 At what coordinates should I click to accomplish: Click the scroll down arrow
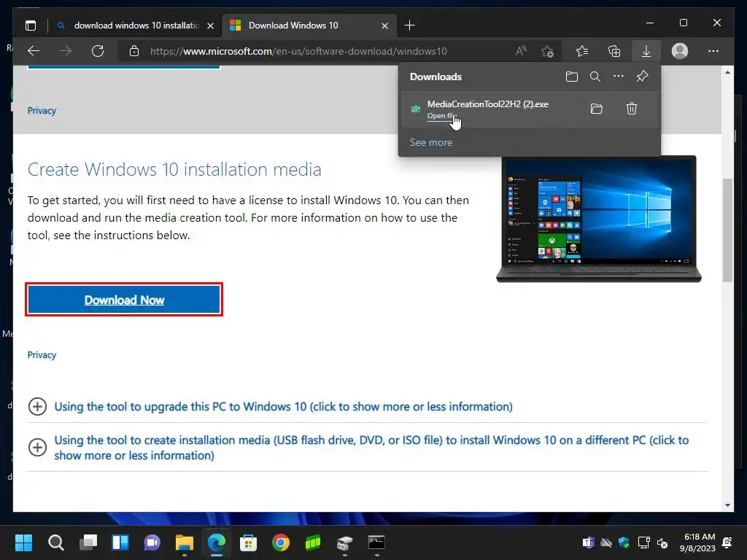pos(727,505)
